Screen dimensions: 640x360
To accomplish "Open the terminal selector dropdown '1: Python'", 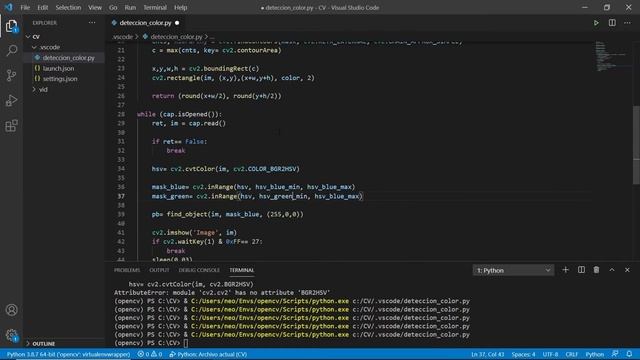I will click(513, 270).
